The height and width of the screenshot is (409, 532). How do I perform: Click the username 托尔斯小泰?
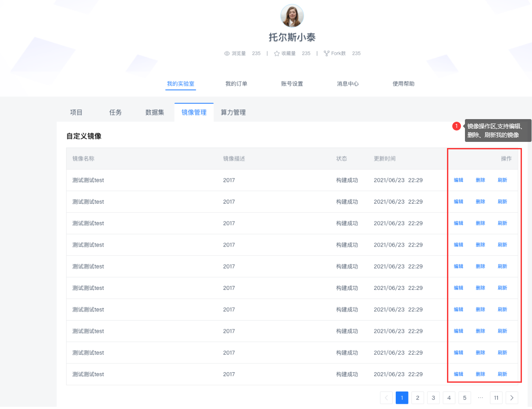tap(292, 37)
